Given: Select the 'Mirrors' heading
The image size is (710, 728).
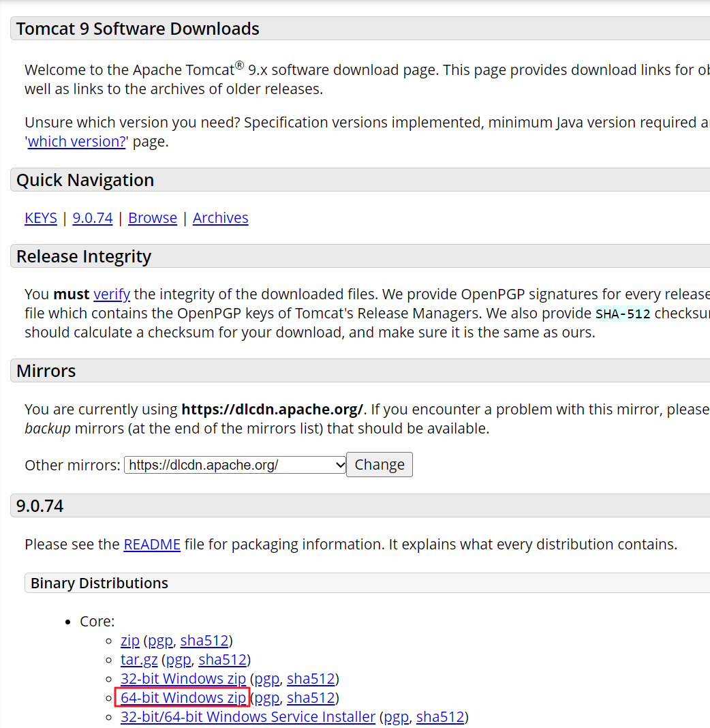Looking at the screenshot, I should pos(46,371).
